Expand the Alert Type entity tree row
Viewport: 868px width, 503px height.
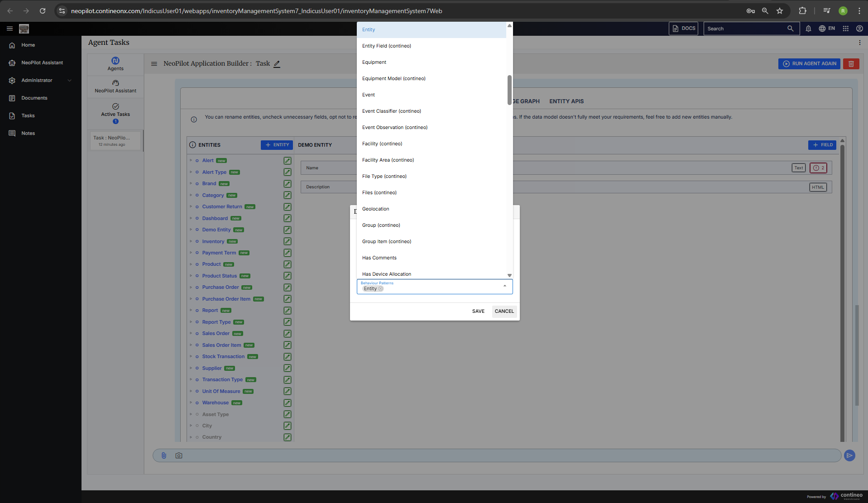click(191, 172)
